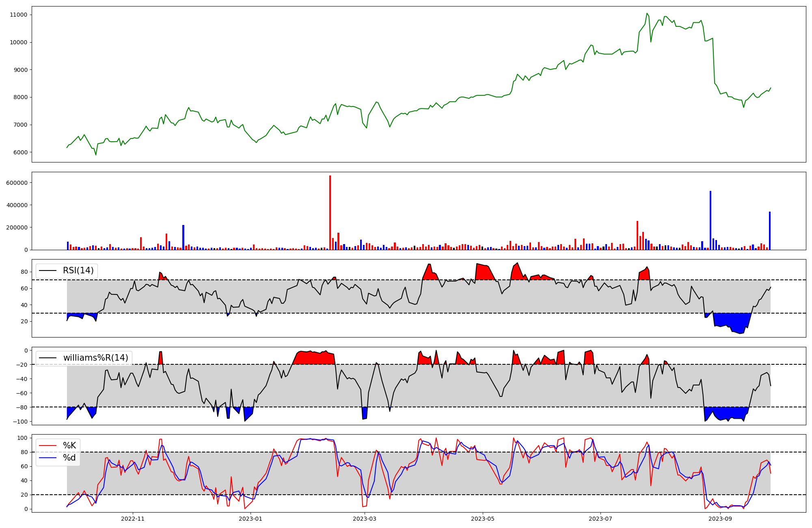The width and height of the screenshot is (812, 528).
Task: Click the last blue volume bar on right
Action: (x=770, y=232)
